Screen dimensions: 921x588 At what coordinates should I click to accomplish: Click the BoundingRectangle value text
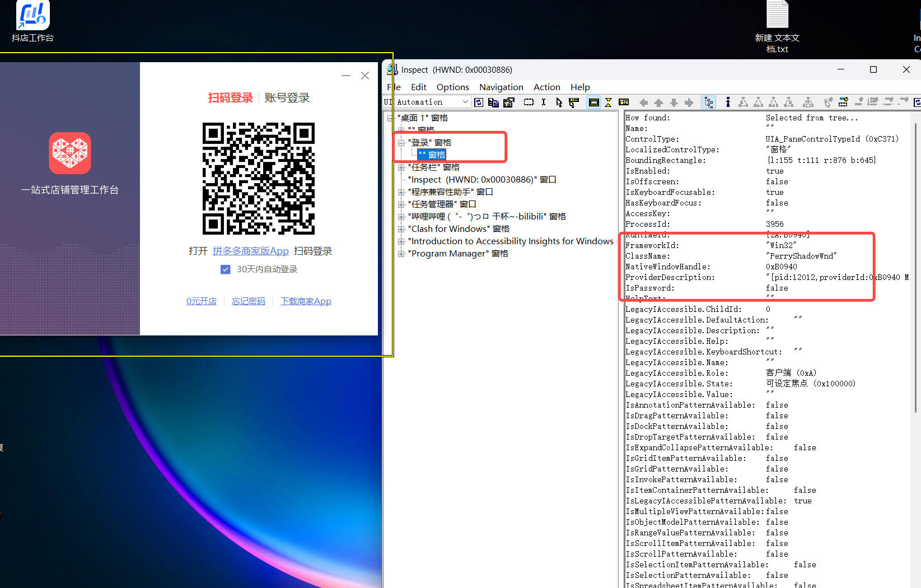[821, 160]
